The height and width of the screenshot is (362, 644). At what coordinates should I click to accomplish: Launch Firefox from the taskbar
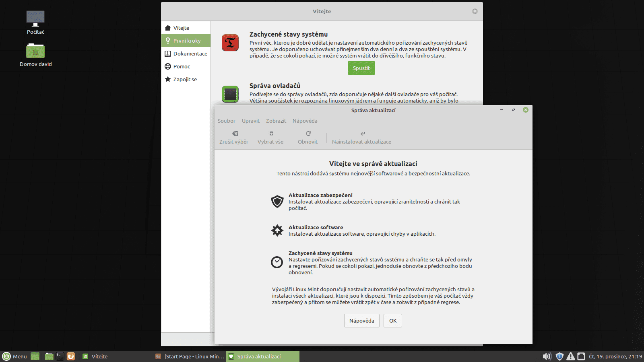tap(71, 356)
